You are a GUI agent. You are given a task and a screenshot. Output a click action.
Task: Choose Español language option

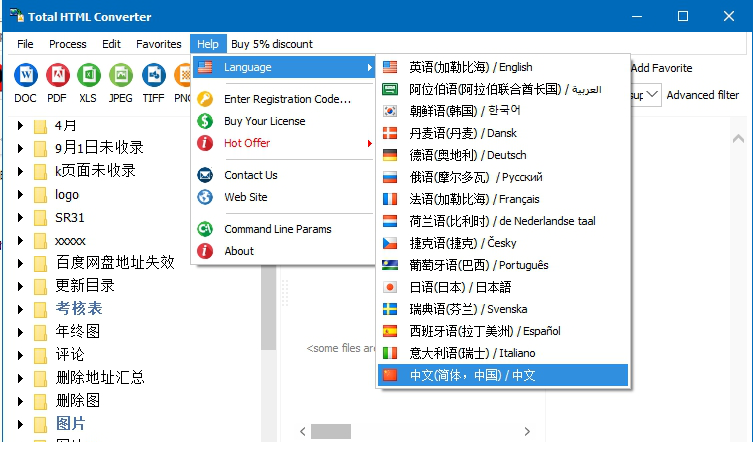[x=503, y=331]
